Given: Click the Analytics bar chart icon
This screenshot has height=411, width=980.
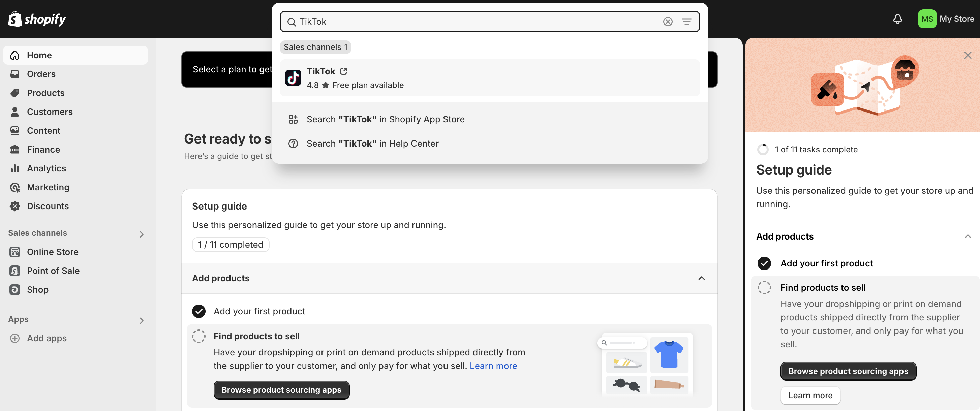Looking at the screenshot, I should 15,168.
